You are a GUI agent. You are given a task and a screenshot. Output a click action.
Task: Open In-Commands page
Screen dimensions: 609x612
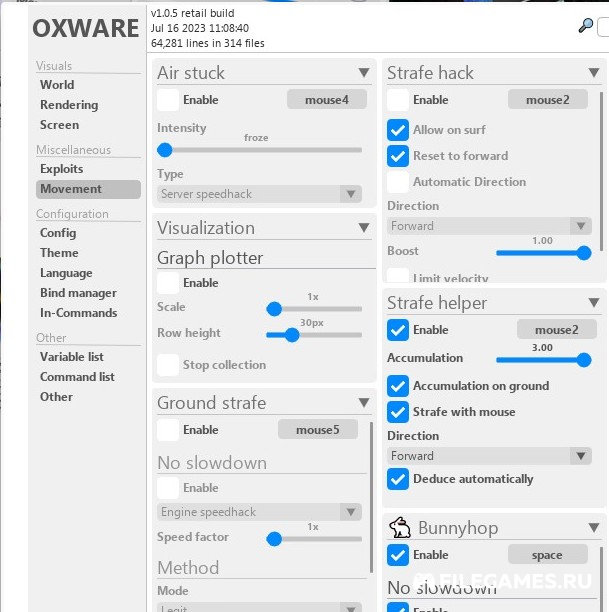(78, 313)
